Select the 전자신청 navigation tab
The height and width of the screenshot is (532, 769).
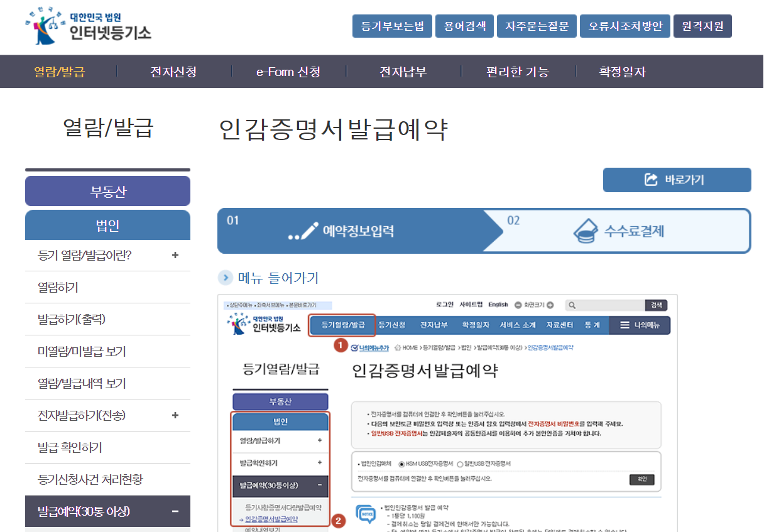coord(173,72)
